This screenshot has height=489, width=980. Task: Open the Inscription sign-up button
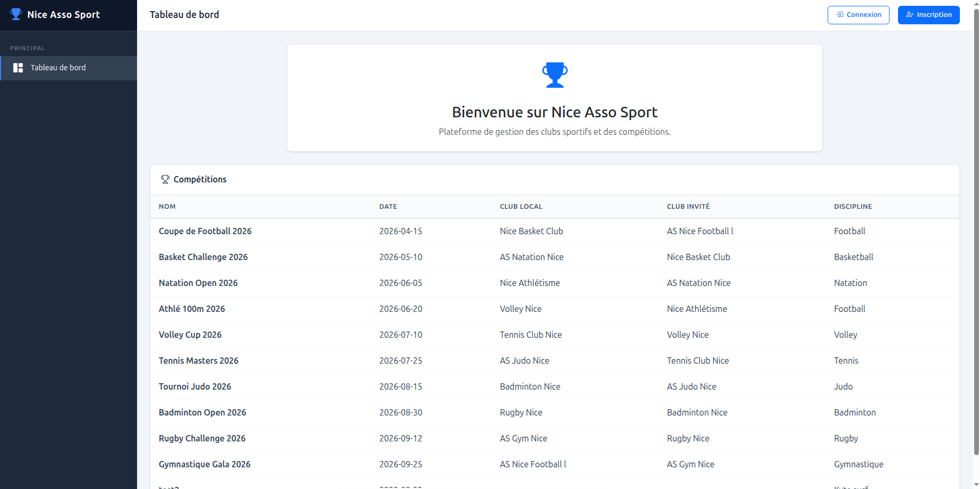pyautogui.click(x=929, y=15)
